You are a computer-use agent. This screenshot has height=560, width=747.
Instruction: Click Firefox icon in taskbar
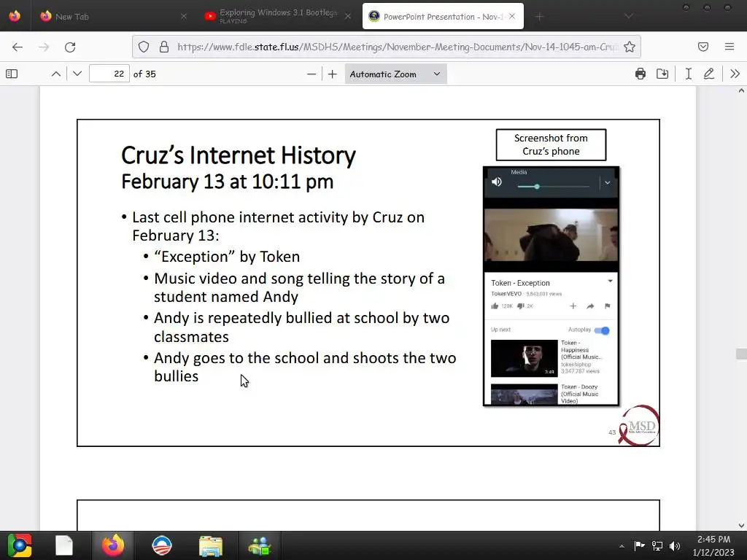click(113, 545)
